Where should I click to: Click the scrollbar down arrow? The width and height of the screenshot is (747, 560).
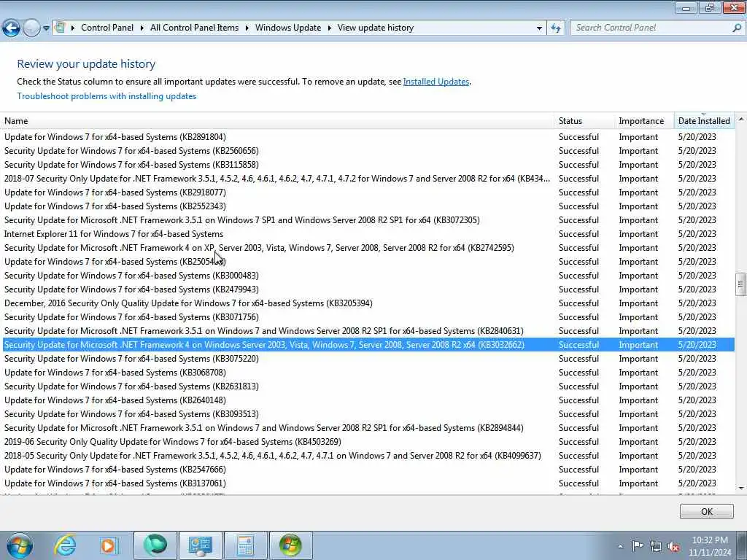click(741, 488)
